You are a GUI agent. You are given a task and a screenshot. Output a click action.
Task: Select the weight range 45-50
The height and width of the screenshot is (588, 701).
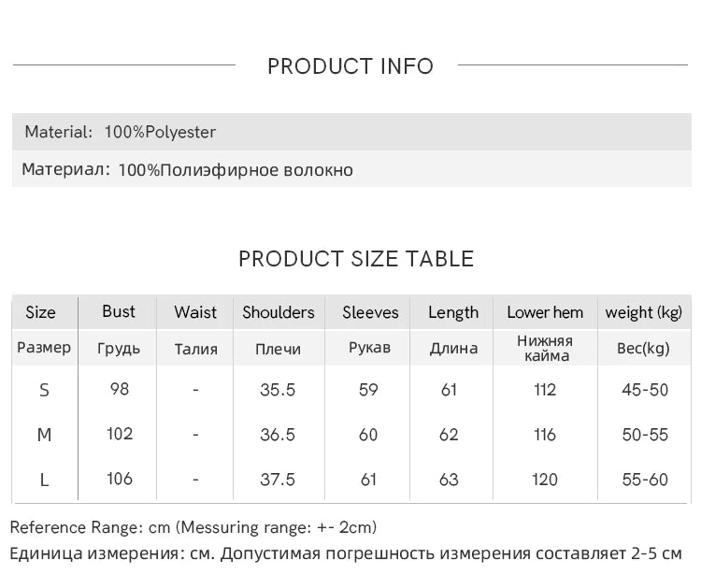pyautogui.click(x=645, y=390)
